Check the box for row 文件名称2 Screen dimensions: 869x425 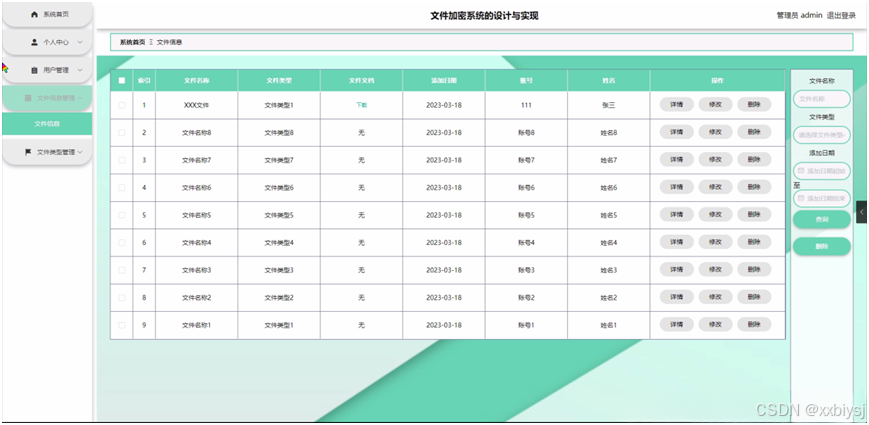click(x=122, y=298)
